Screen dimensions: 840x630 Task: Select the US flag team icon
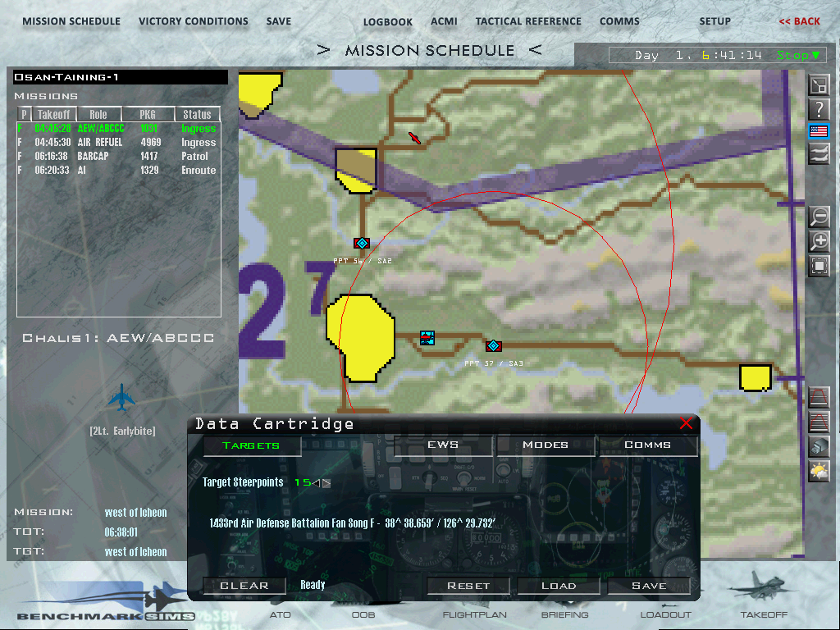pos(819,130)
